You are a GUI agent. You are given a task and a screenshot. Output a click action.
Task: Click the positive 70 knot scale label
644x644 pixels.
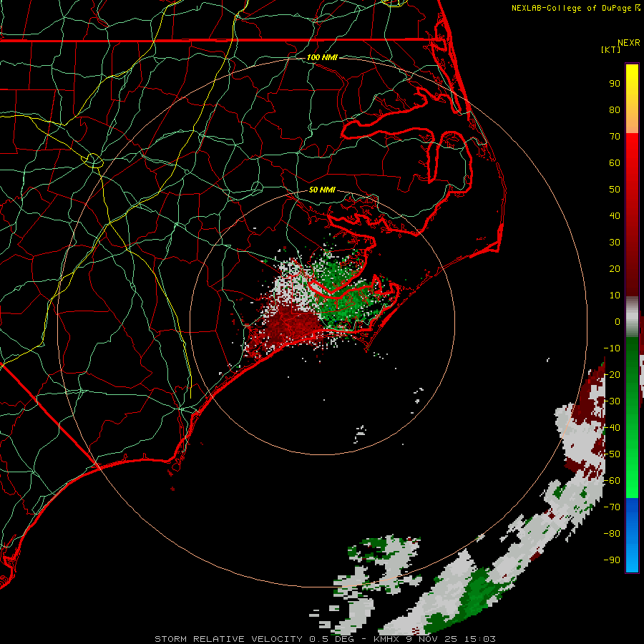click(615, 137)
